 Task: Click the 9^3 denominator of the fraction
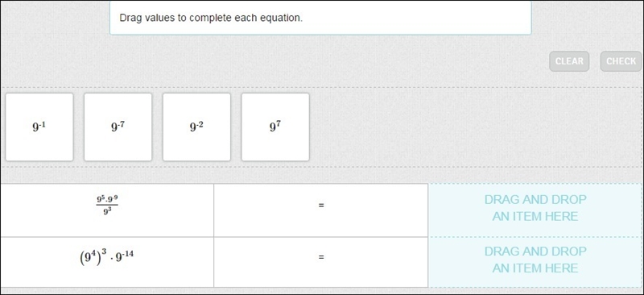[107, 213]
